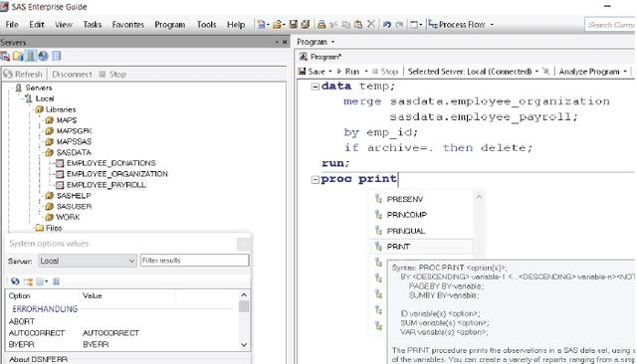Screen dimensions: 637x364
Task: Close the Servers panel
Action: 285,42
